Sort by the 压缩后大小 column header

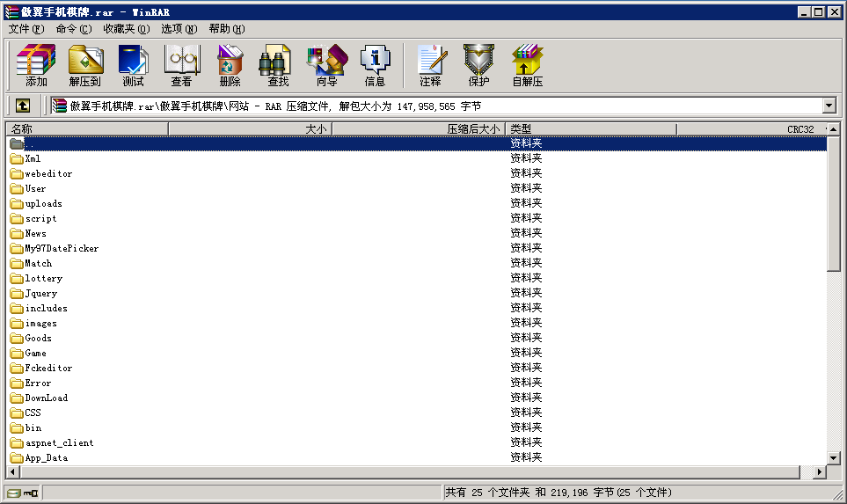(x=418, y=129)
